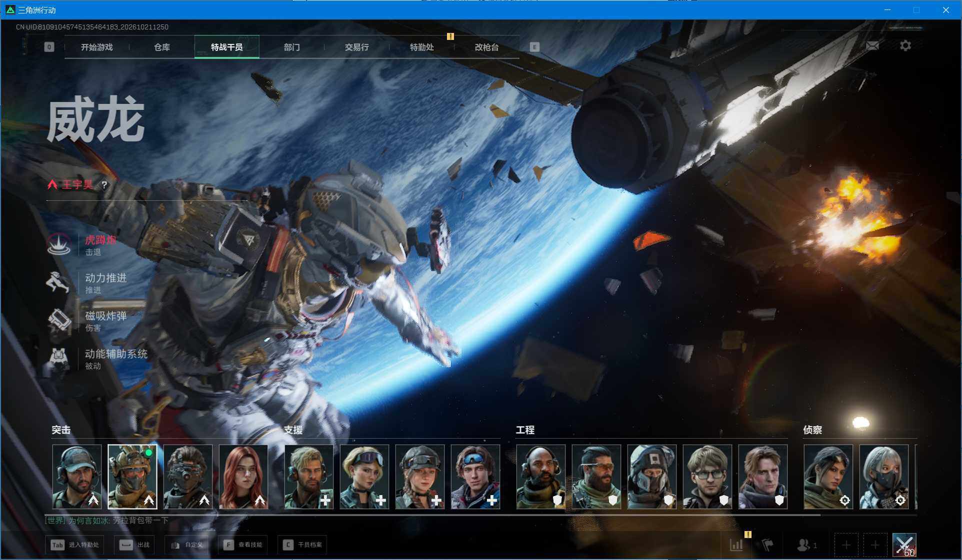Image resolution: width=962 pixels, height=560 pixels.
Task: Click the operator list horizontal scrollbar
Action: point(432,515)
